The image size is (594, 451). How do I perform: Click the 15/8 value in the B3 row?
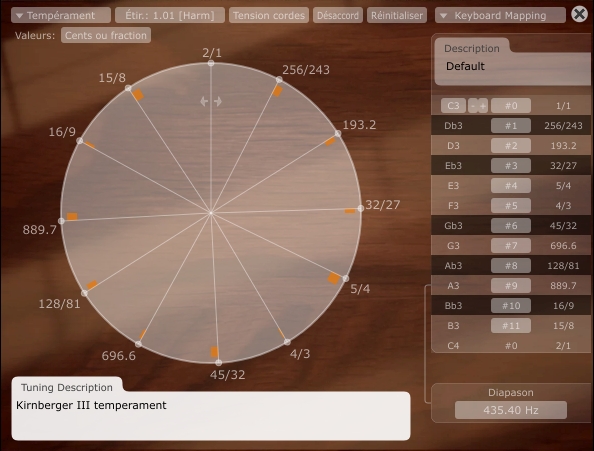[x=563, y=326]
